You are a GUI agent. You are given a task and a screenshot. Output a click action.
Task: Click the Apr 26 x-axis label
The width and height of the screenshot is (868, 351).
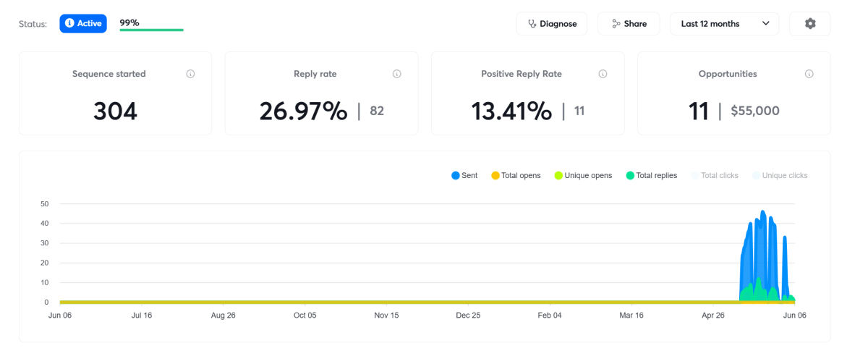pos(713,316)
